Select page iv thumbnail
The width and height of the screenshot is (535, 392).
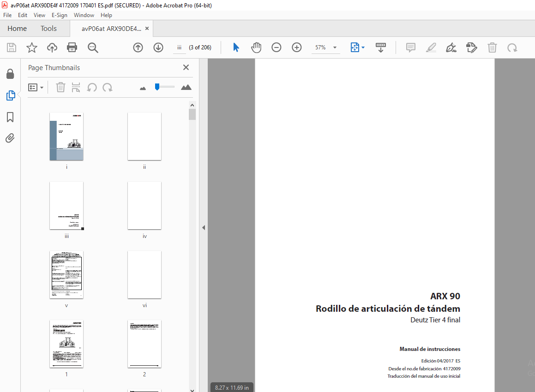[x=144, y=206]
